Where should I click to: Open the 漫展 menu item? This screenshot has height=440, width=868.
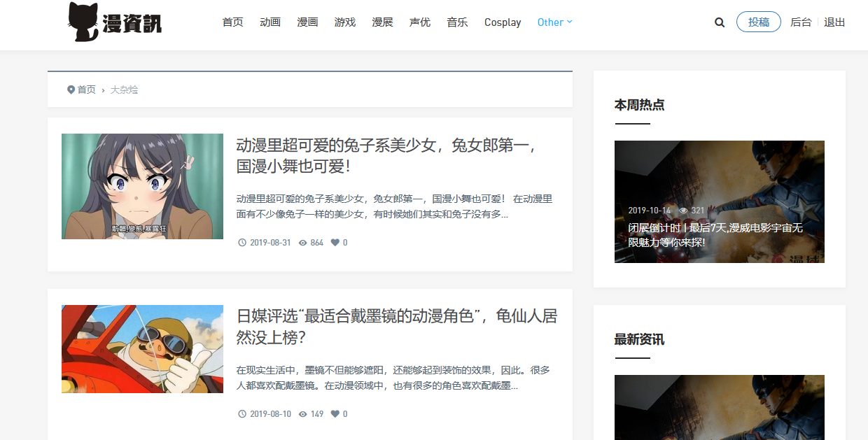pos(382,22)
